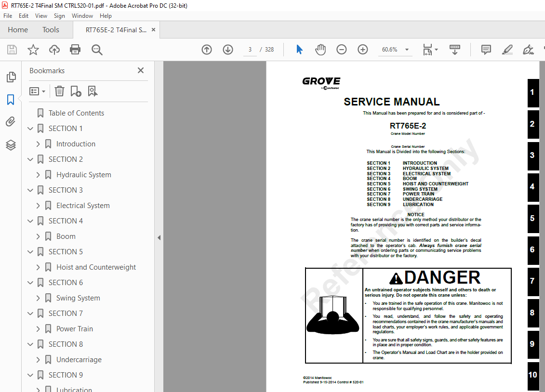545x392 pixels.
Task: Expand Hoist and Counterweight bookmark
Action: pos(38,267)
